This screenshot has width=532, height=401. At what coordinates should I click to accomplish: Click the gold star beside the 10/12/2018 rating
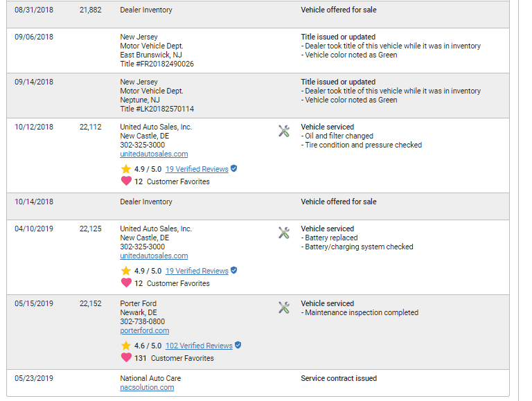pyautogui.click(x=126, y=169)
